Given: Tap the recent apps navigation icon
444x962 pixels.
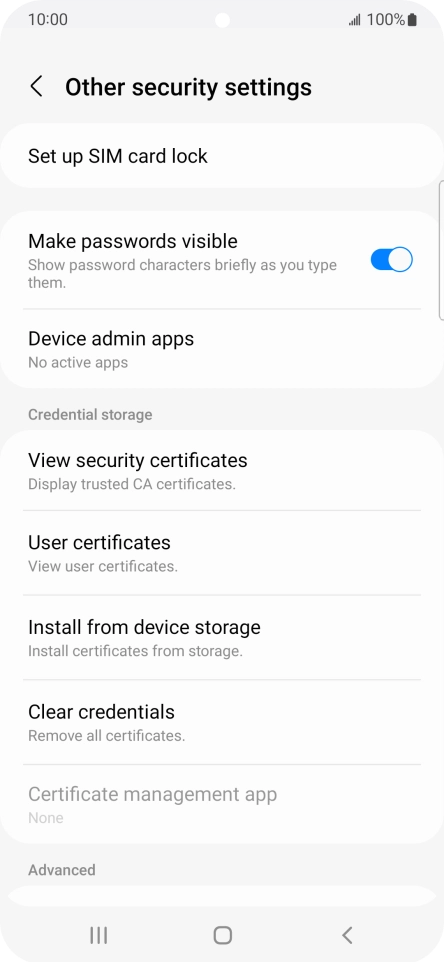Looking at the screenshot, I should pyautogui.click(x=98, y=935).
